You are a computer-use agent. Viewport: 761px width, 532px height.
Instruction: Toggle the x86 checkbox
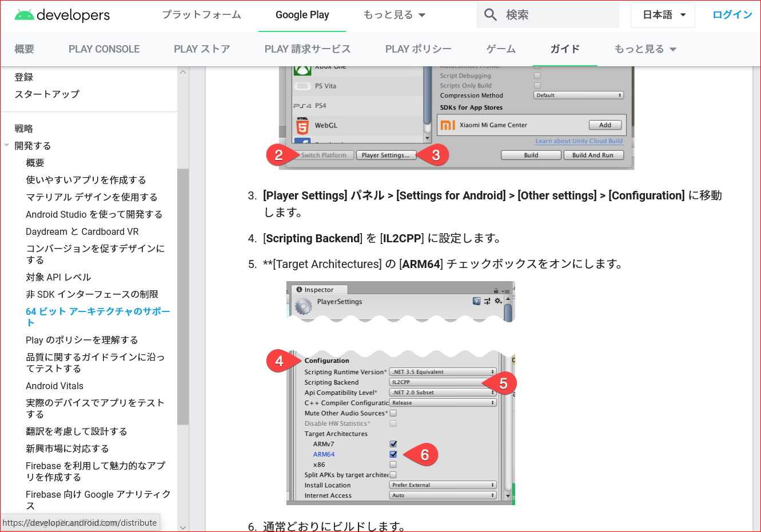coord(393,464)
